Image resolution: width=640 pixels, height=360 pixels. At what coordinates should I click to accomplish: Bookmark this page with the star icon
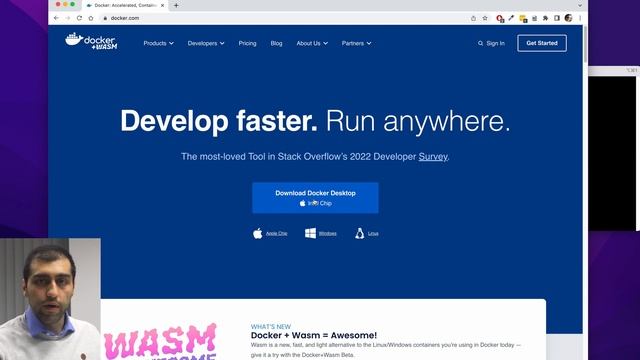(485, 18)
